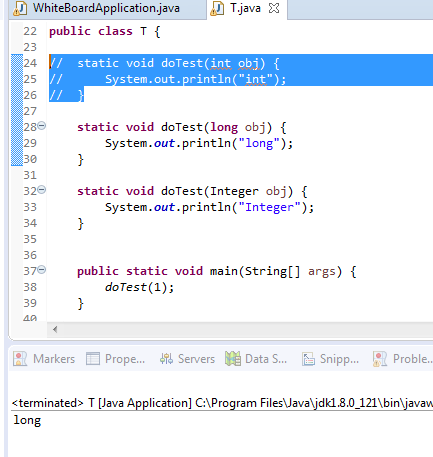
Task: Close the T.java editor tab
Action: click(274, 8)
